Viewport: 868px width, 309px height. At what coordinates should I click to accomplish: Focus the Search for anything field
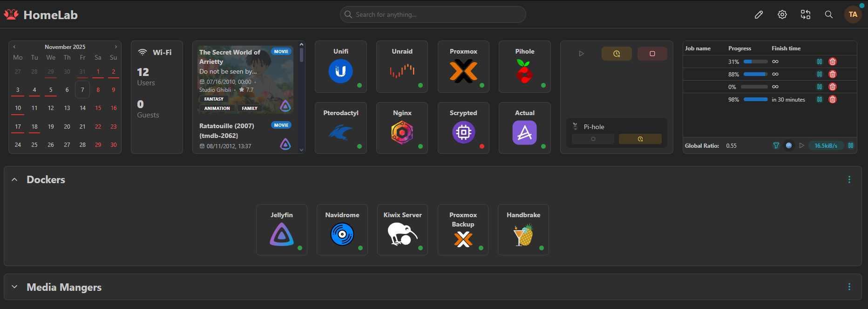click(433, 14)
